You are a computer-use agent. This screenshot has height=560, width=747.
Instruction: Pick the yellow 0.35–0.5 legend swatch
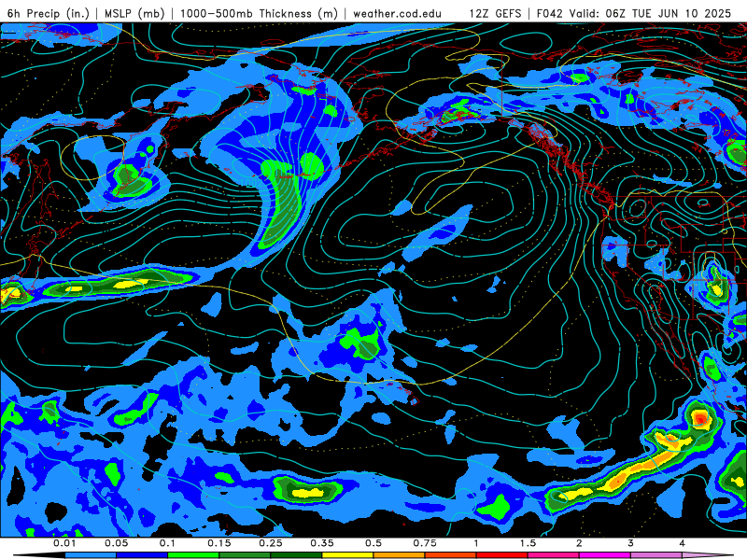coord(347,555)
